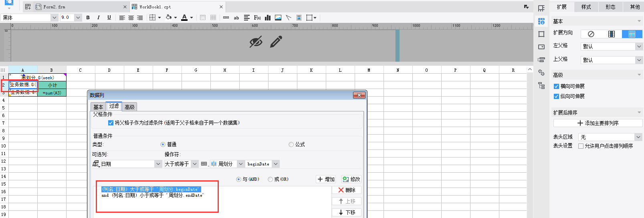Click 删除 button to delete condition
Screen dimensions: 644x218
[347, 190]
